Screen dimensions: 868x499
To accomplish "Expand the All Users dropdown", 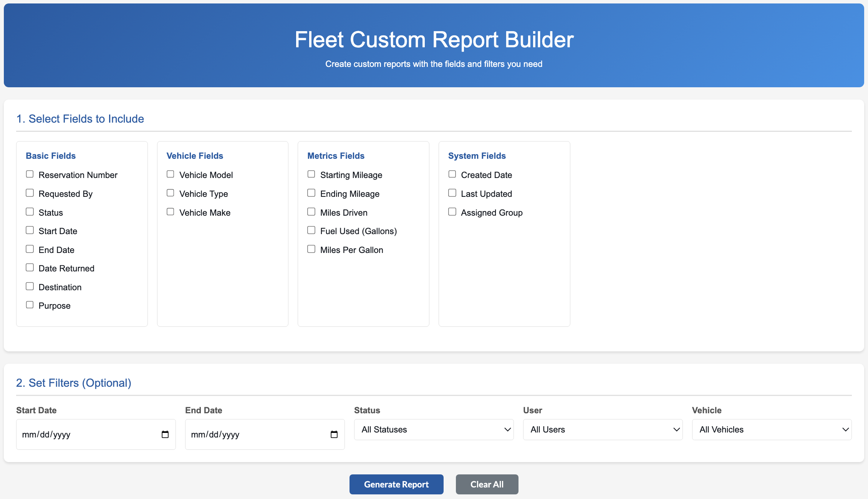I will click(603, 429).
